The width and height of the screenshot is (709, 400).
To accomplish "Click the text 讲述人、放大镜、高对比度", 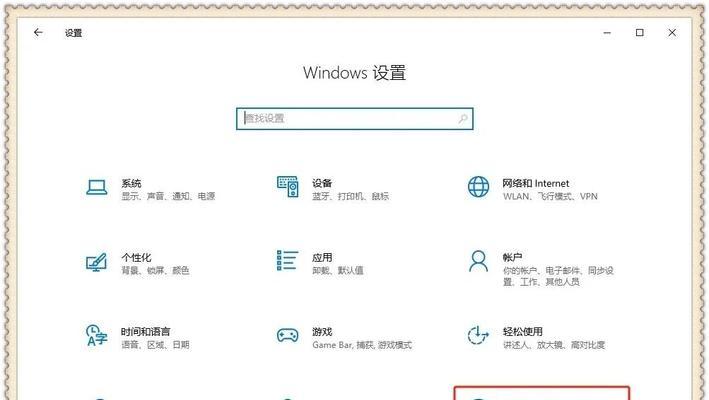I will click(554, 344).
